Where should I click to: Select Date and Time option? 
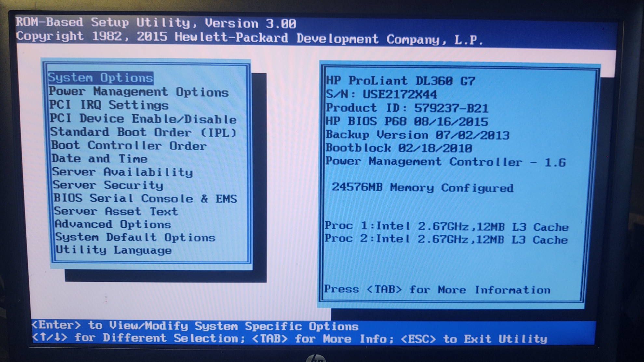point(100,159)
